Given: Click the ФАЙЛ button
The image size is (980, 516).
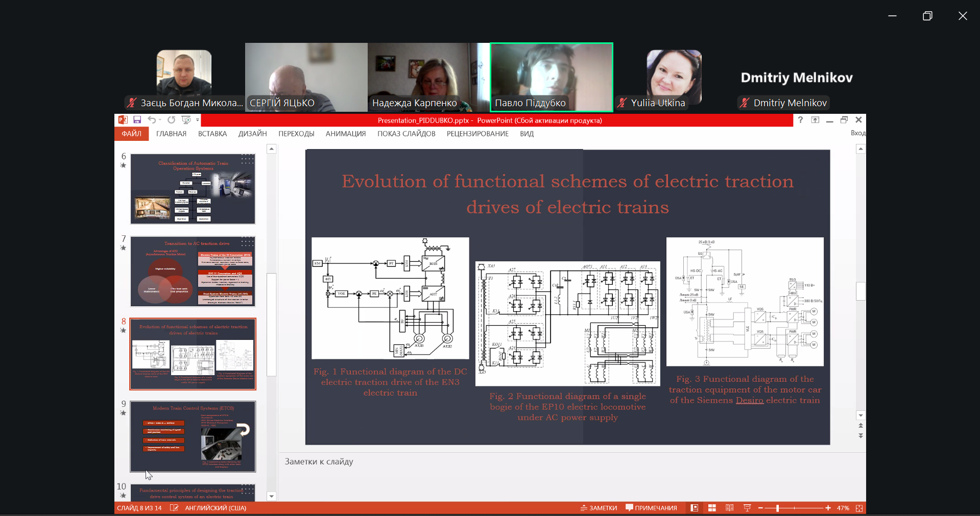Looking at the screenshot, I should click(x=131, y=134).
